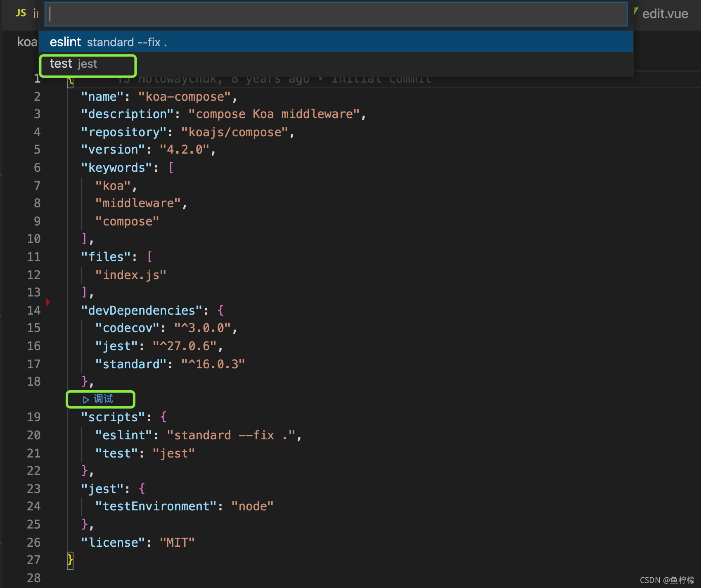Select the eslint standard --fix script entry
Image resolution: width=701 pixels, height=588 pixels.
(336, 42)
